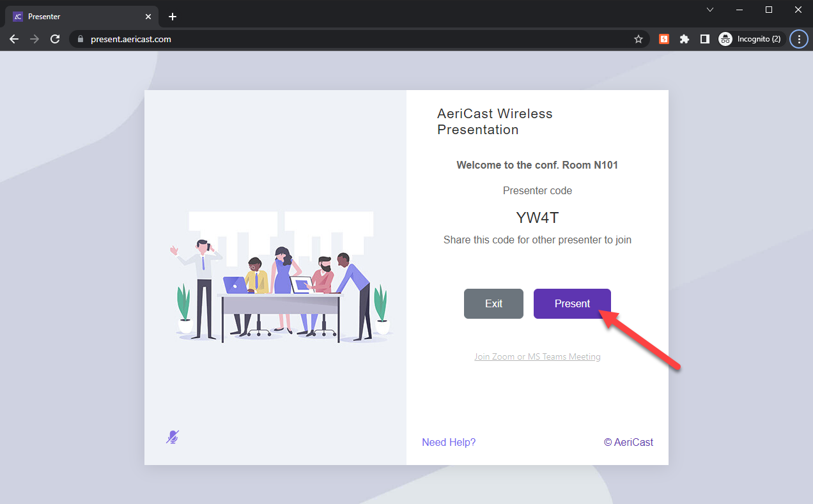Click the browser forward arrow

click(35, 39)
